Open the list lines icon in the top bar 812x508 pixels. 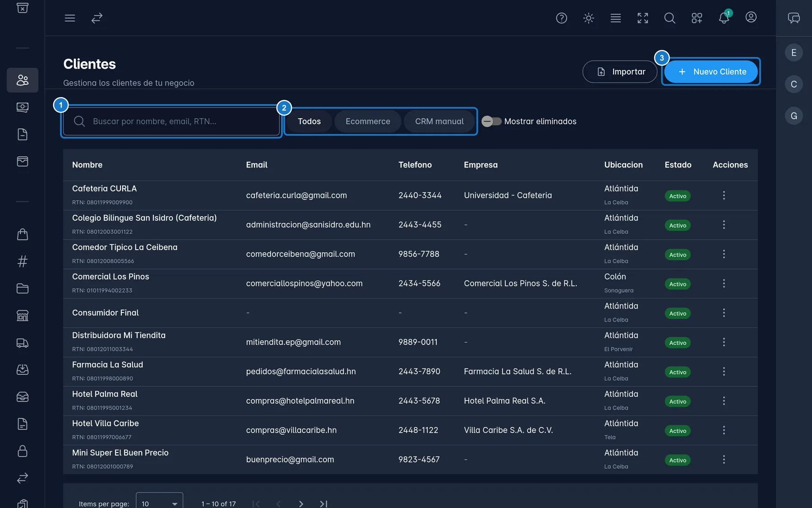coord(616,18)
